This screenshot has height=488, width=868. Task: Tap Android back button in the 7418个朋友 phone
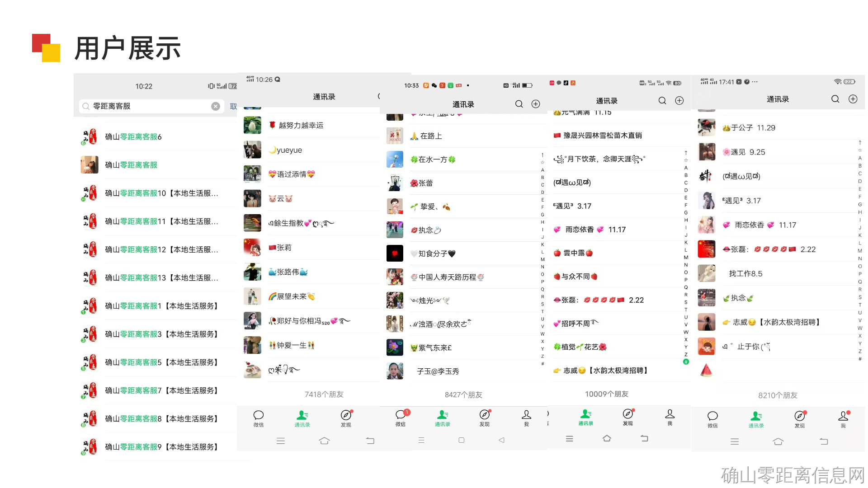(x=370, y=441)
